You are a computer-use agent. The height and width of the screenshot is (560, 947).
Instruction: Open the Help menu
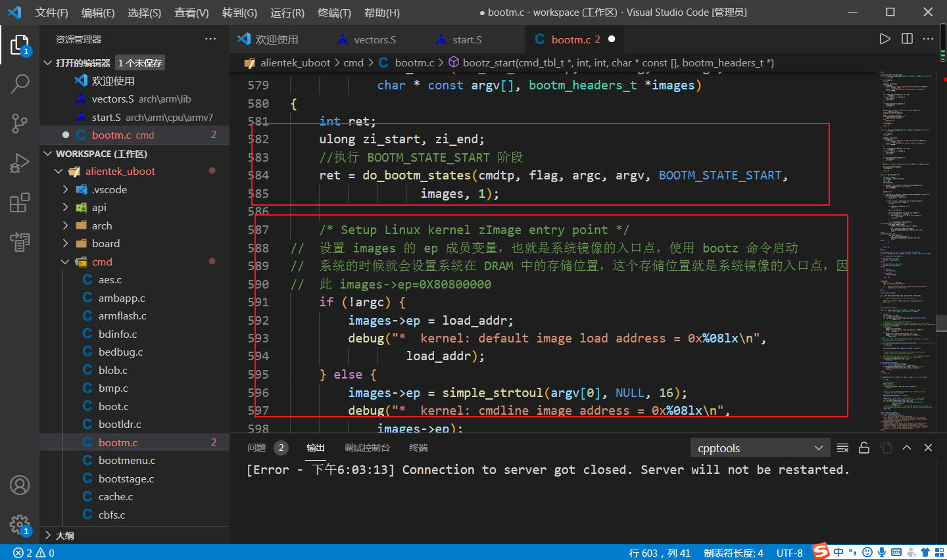(381, 12)
